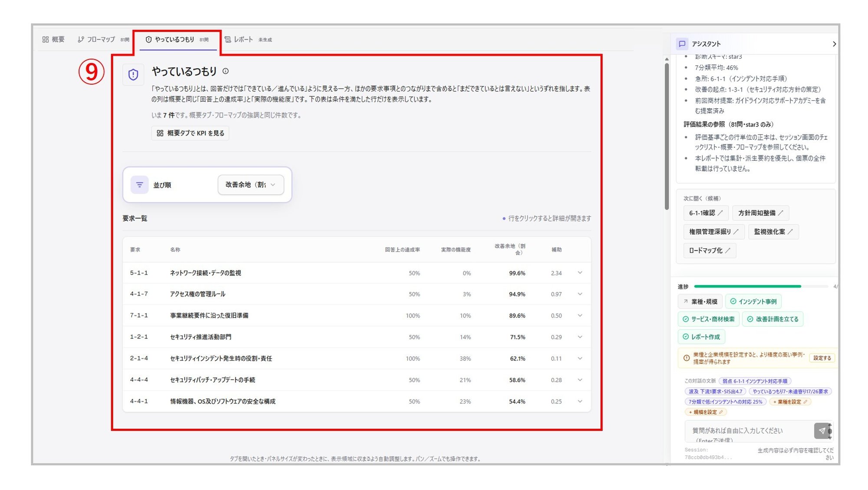This screenshot has height=490, width=868.
Task: Expand the 4-4-4 セキュリティパッチ row chevron
Action: click(580, 380)
